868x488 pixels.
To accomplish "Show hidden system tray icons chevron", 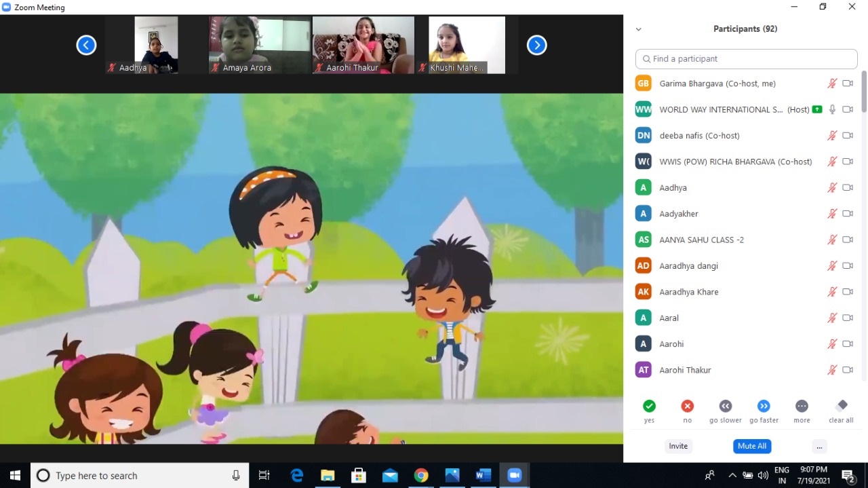I will coord(732,475).
